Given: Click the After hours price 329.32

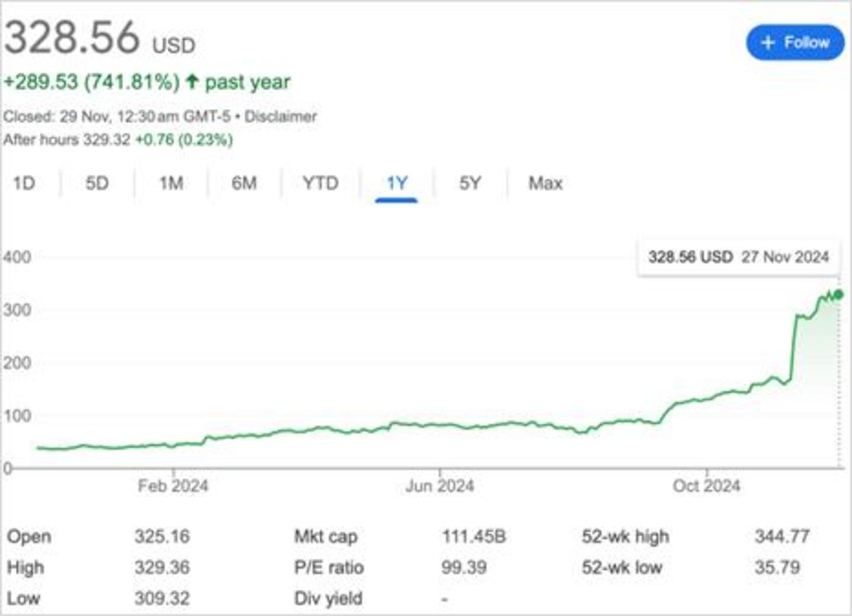Looking at the screenshot, I should 106,140.
